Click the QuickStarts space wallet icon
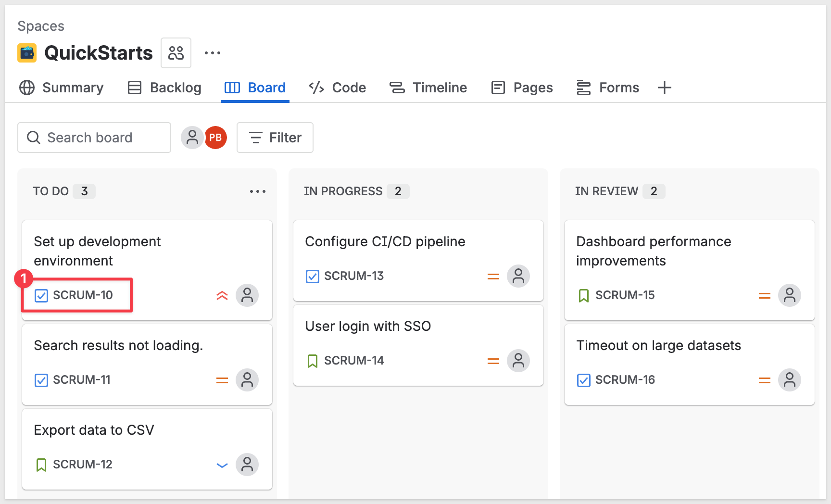Screen dimensions: 831x504 (27, 53)
